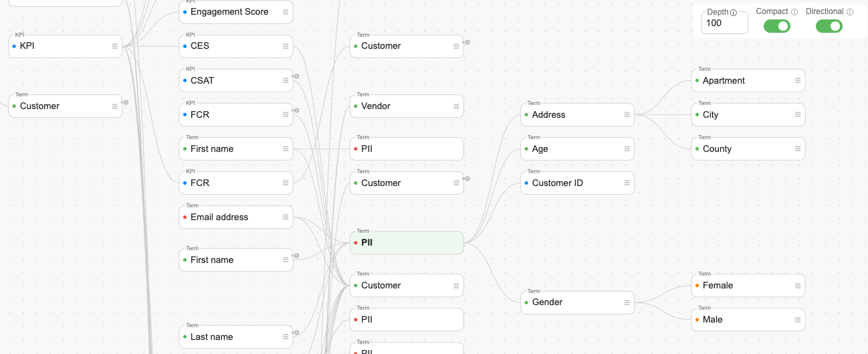Open Email address node's menu icon

click(x=286, y=217)
